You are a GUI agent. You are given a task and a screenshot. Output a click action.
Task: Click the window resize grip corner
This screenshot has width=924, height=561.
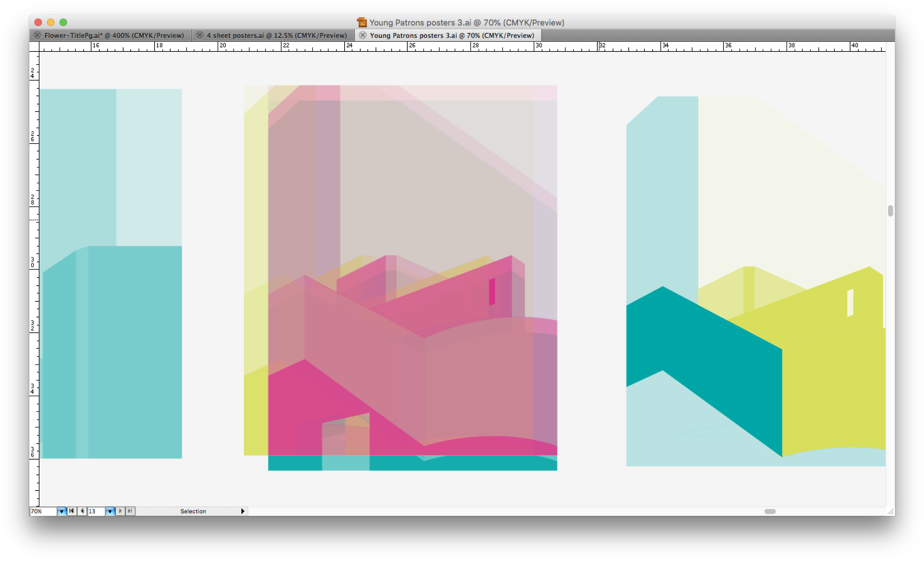pyautogui.click(x=890, y=511)
